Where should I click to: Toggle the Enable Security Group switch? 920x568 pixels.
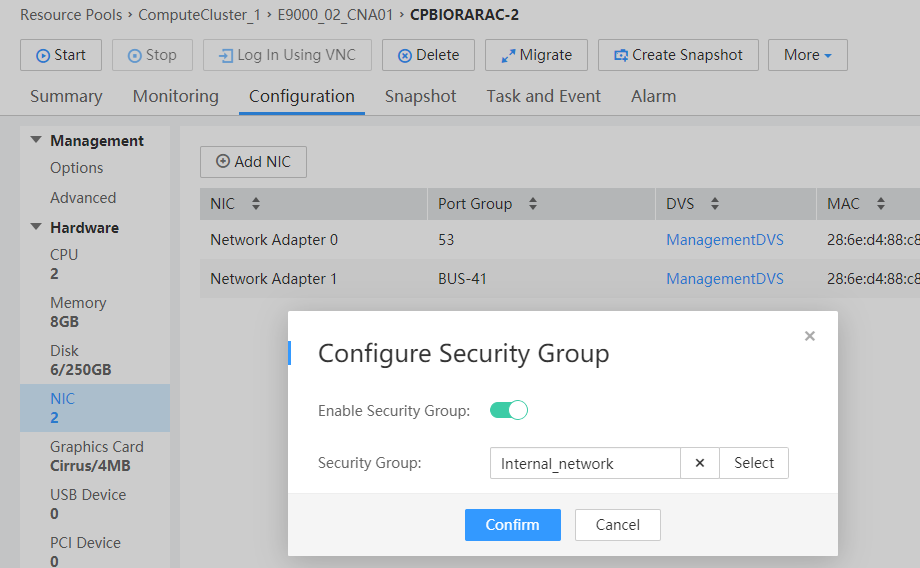(509, 410)
